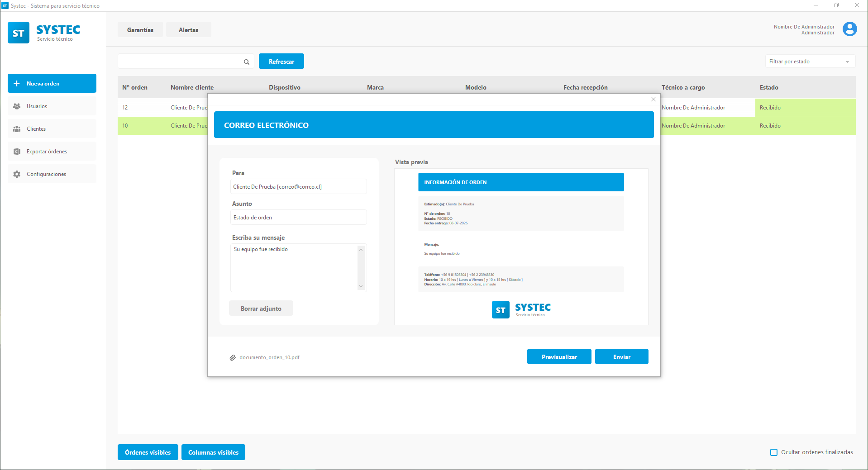Viewport: 868px width, 470px height.
Task: Click the Exportar órdenes spreadsheet icon
Action: [x=17, y=152]
